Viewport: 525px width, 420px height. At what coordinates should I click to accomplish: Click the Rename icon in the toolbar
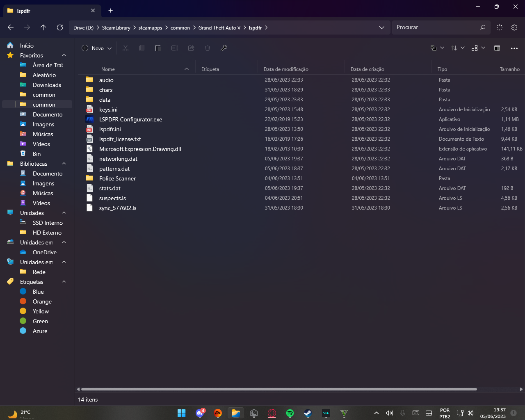(175, 48)
